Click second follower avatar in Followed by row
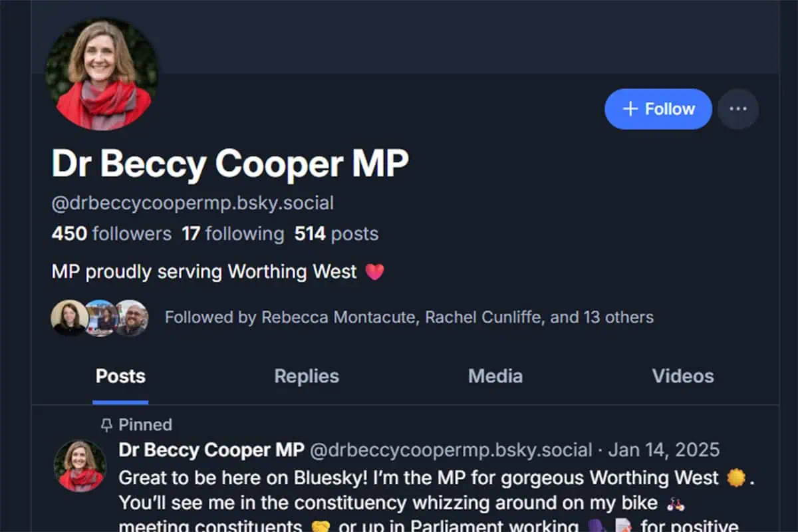798x532 pixels. 100,317
